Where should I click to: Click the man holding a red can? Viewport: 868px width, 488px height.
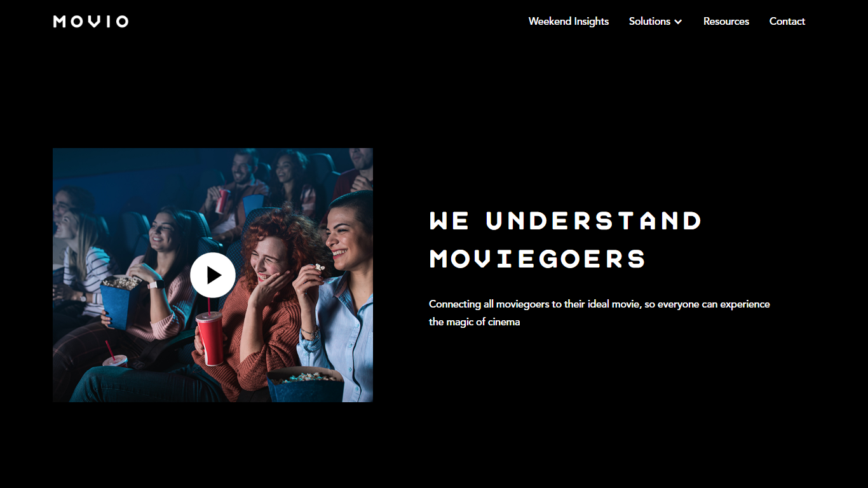236,191
